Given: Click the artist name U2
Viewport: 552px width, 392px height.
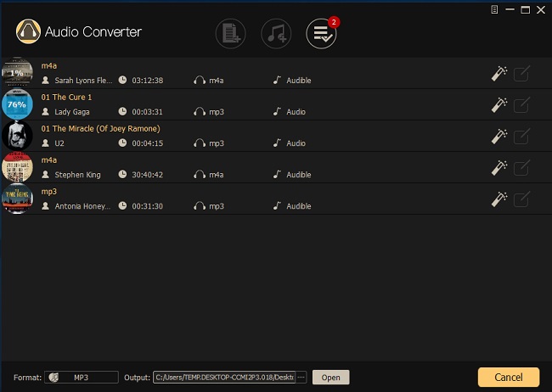Looking at the screenshot, I should click(59, 143).
